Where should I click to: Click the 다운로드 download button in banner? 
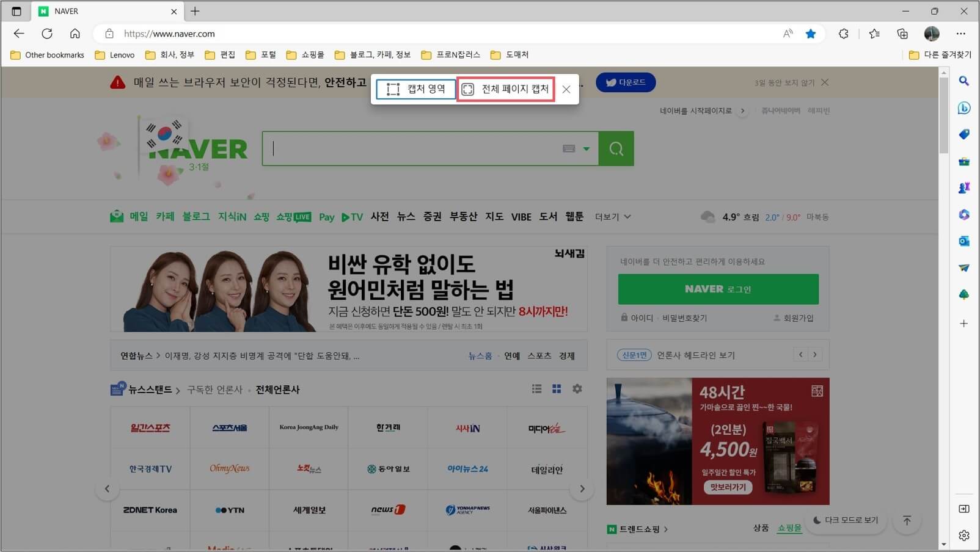pyautogui.click(x=626, y=82)
